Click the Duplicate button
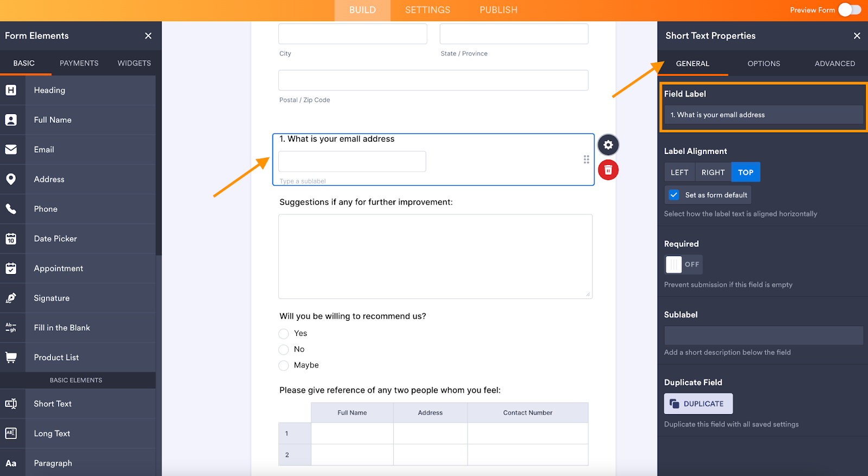This screenshot has width=868, height=476. coord(698,404)
